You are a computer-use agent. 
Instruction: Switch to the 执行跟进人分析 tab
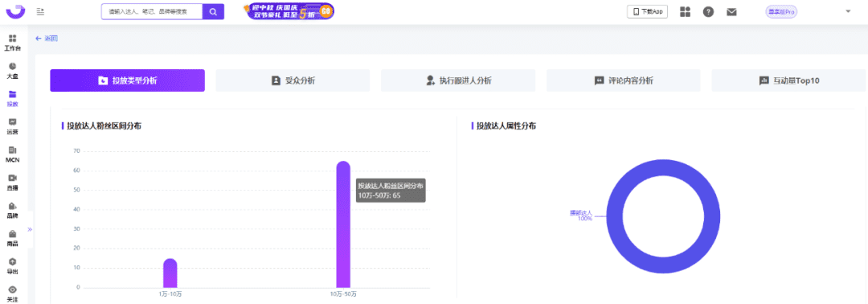coord(458,80)
